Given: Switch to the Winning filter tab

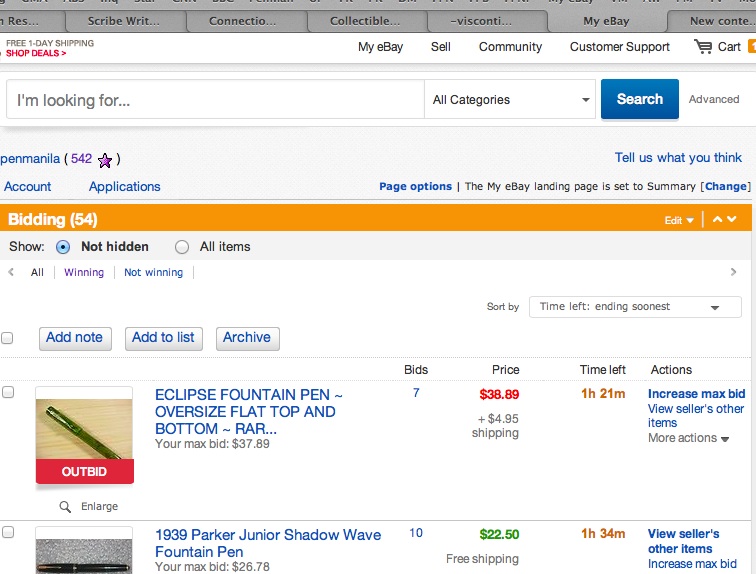Looking at the screenshot, I should tap(84, 272).
